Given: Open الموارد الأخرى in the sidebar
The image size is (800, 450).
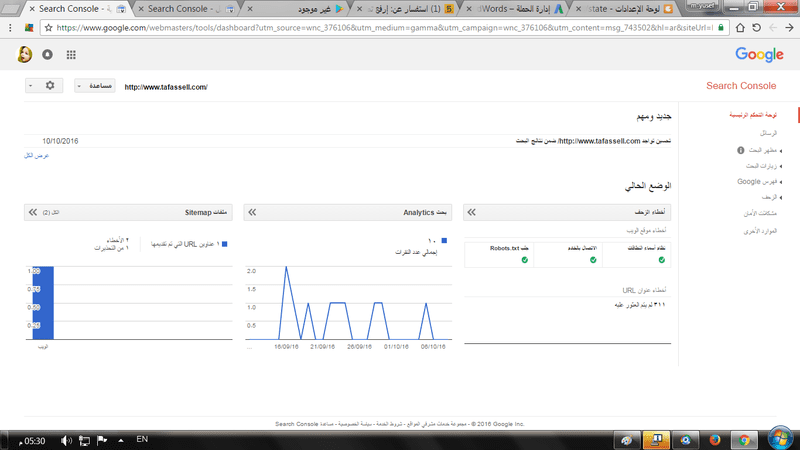Looking at the screenshot, I should tap(760, 231).
